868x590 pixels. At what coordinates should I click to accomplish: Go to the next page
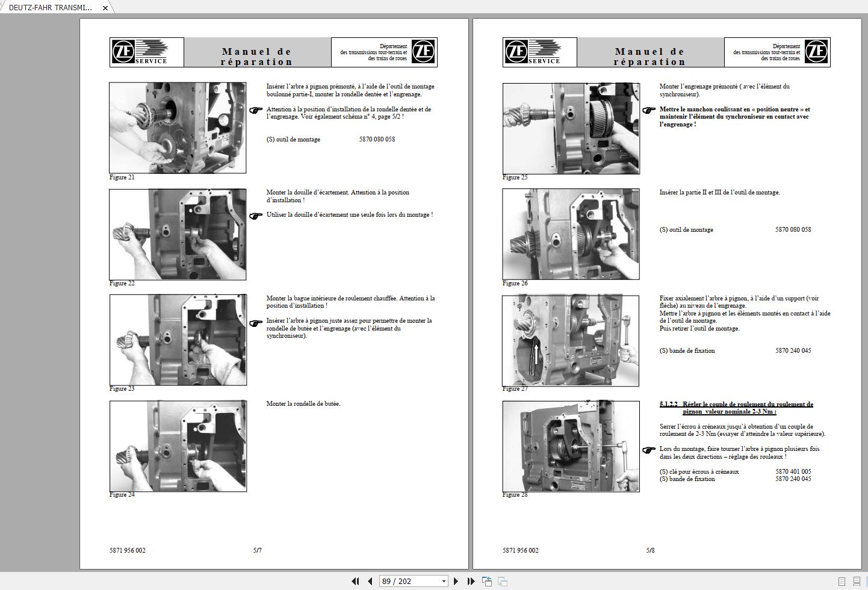point(456,581)
